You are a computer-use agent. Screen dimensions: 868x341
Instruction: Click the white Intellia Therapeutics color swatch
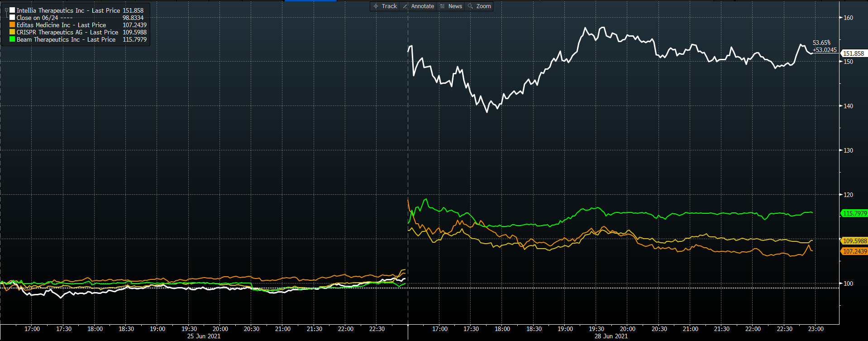(x=12, y=10)
